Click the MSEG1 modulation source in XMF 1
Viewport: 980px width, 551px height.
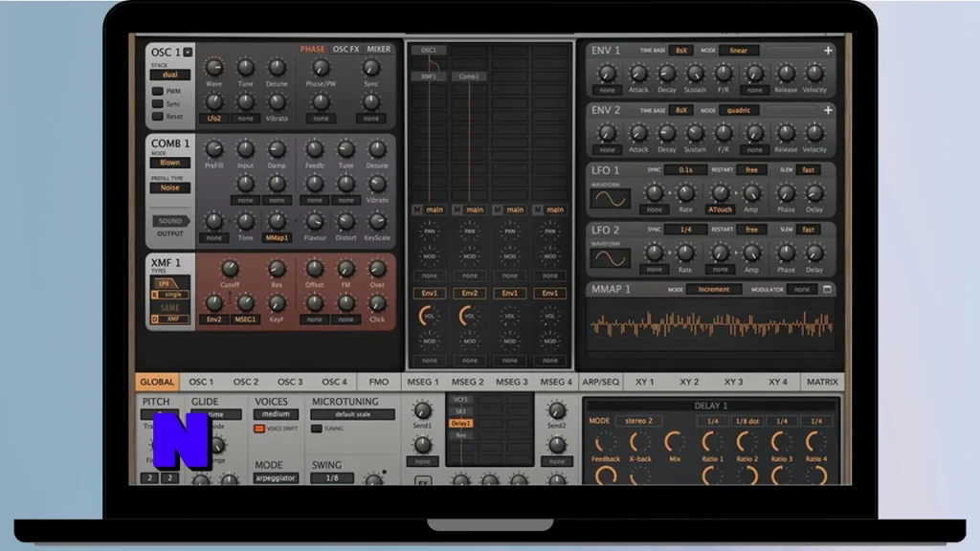[x=245, y=320]
